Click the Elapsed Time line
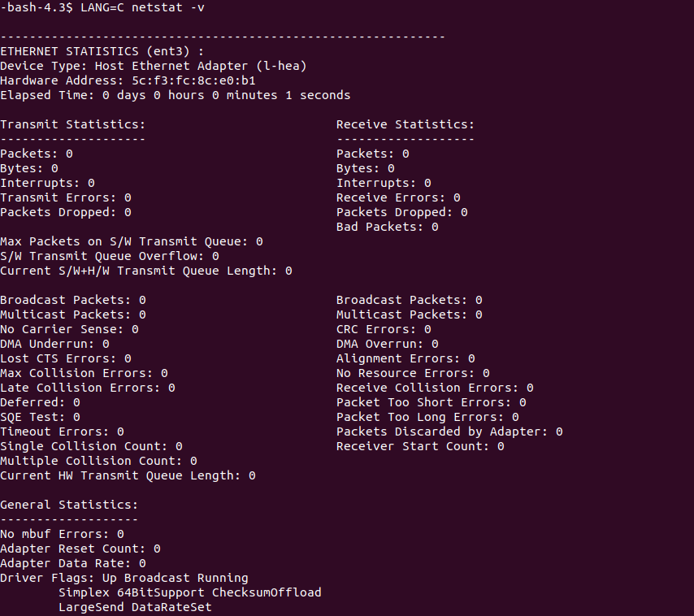This screenshot has height=616, width=694. [x=175, y=95]
